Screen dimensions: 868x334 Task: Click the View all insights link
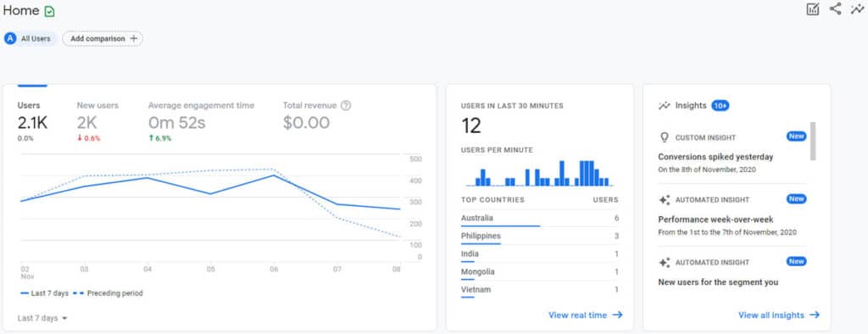pyautogui.click(x=779, y=315)
